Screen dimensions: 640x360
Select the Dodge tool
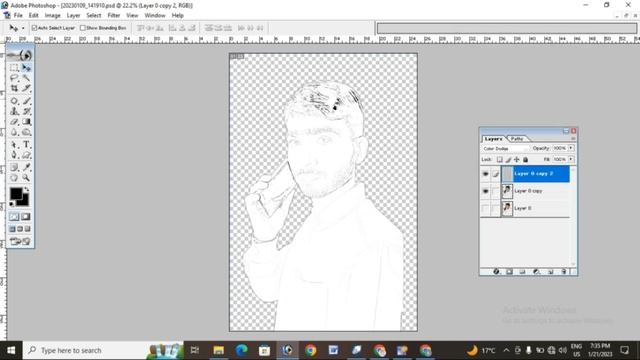coord(26,132)
